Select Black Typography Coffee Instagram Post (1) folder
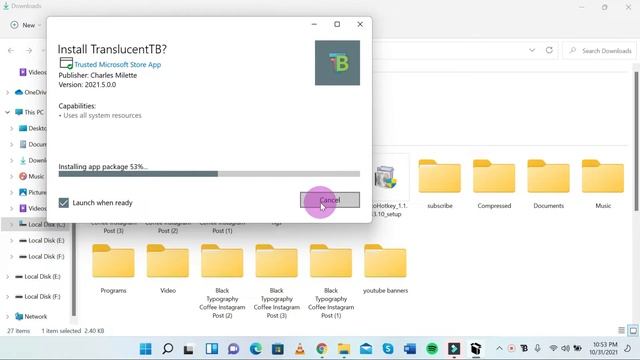The image size is (640, 360). point(331,281)
